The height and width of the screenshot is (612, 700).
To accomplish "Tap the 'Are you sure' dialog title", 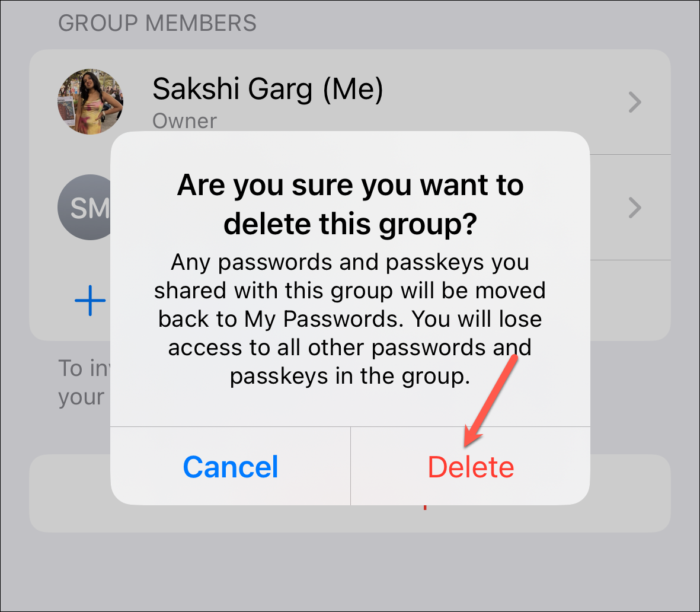I will pos(350,204).
